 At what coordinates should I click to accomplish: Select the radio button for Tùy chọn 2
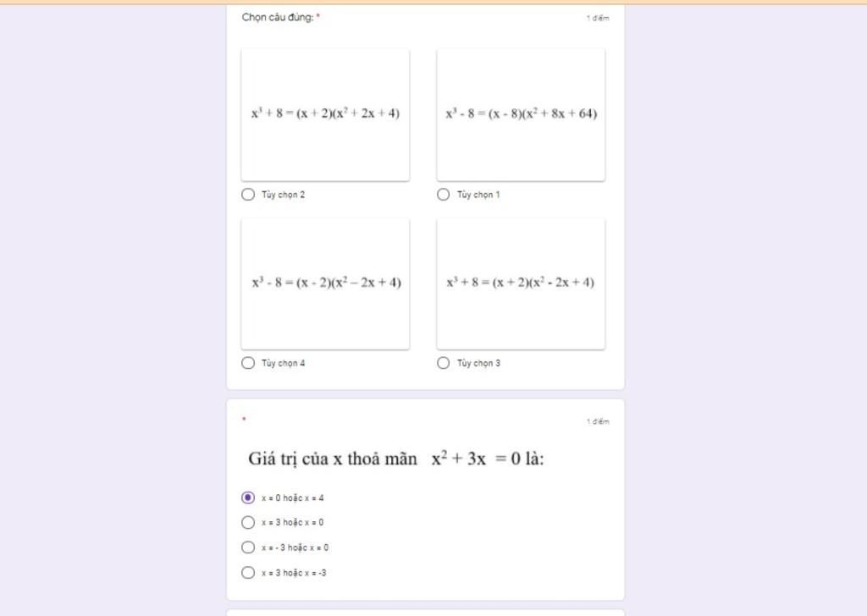[x=248, y=195]
